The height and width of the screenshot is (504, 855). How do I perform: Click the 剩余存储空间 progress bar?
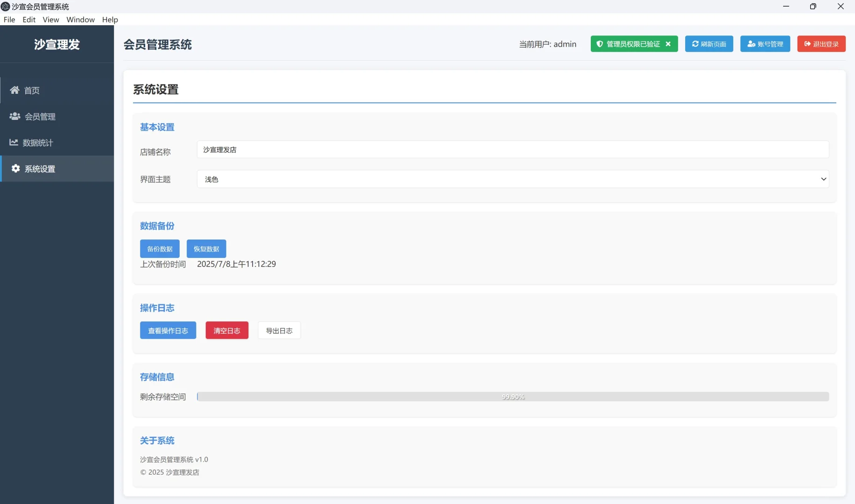pos(513,397)
